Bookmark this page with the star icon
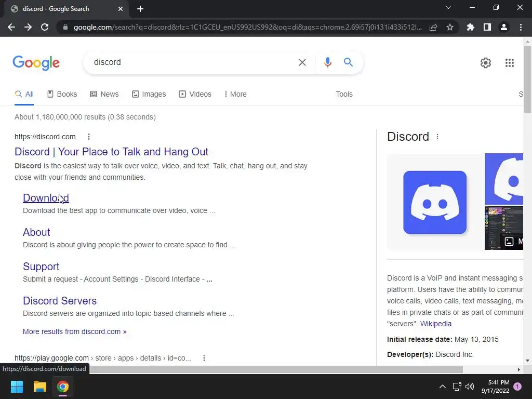The height and width of the screenshot is (399, 532). [x=450, y=27]
